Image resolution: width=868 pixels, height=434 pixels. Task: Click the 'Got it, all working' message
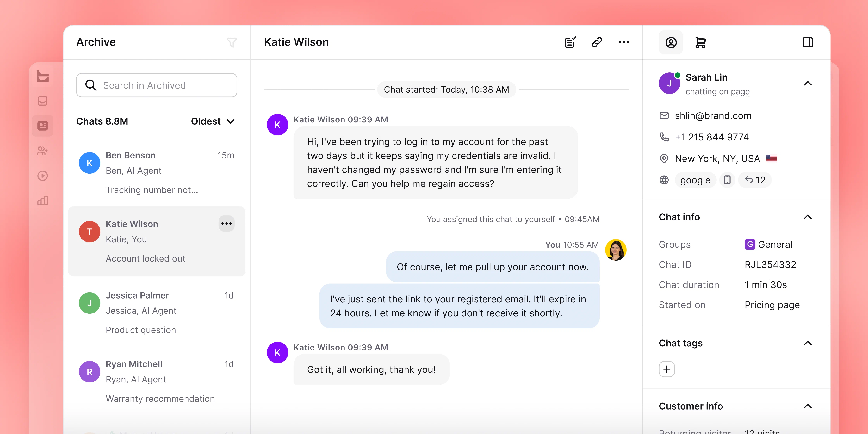tap(371, 370)
